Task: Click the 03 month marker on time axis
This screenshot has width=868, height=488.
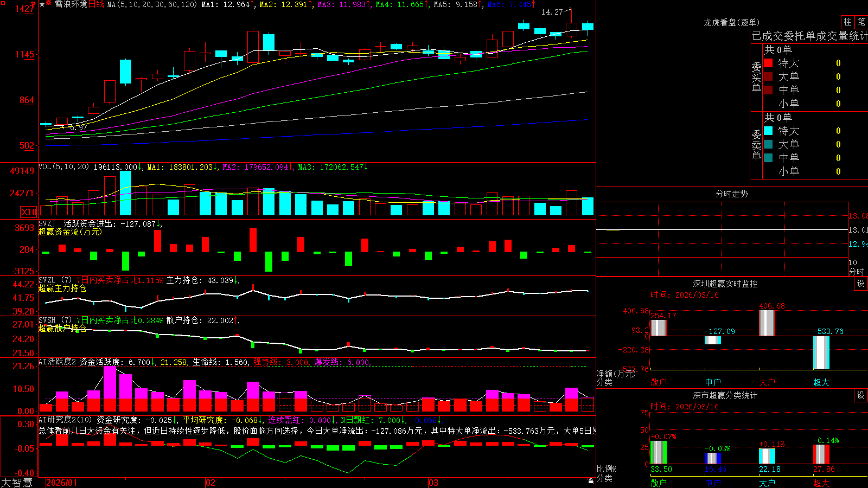Action: coord(433,483)
